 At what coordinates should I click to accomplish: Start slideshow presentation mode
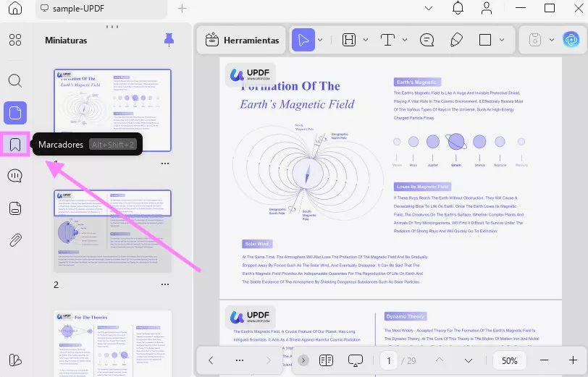[x=355, y=360]
